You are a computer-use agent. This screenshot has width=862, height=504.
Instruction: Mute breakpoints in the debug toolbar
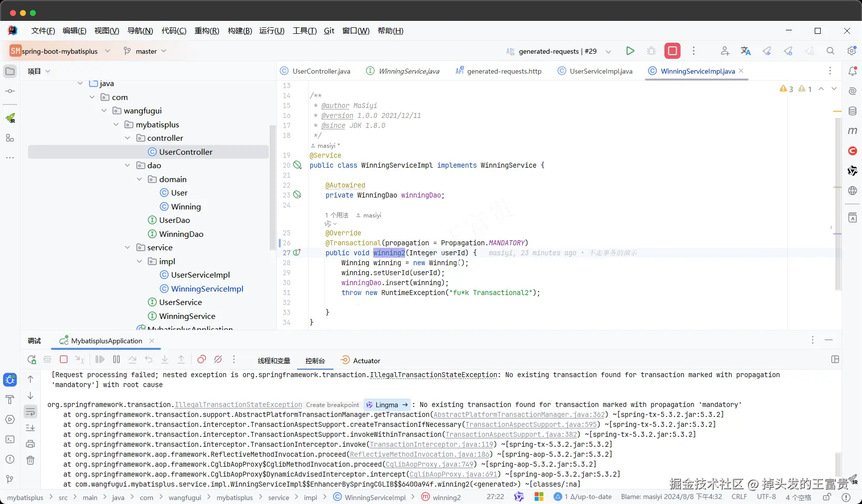coord(218,359)
